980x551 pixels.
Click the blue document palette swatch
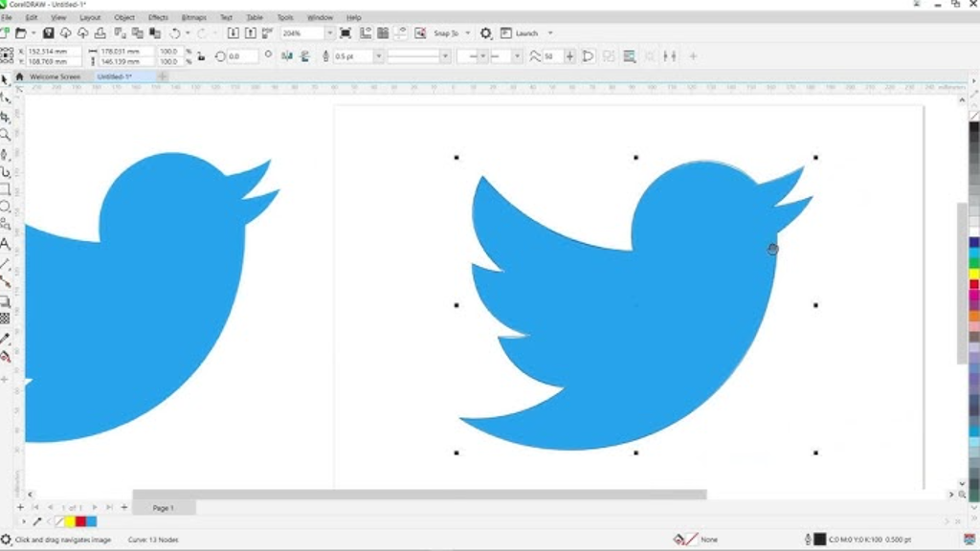coord(91,521)
